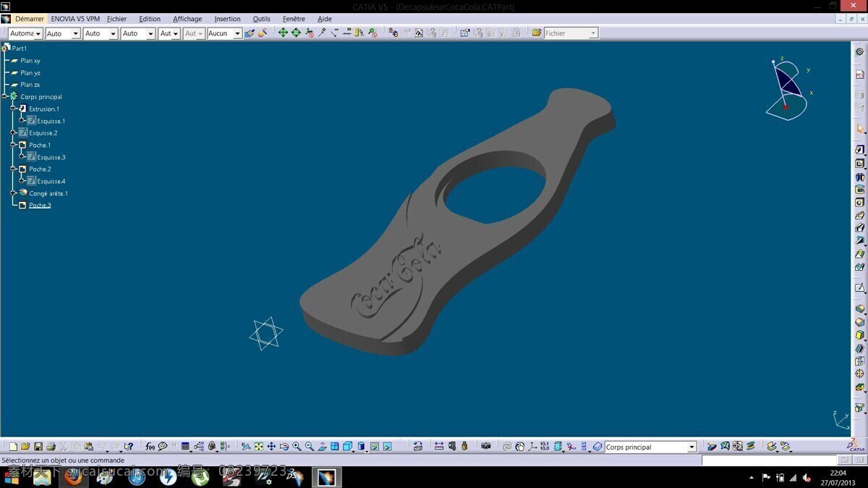
Task: Select the Pan view tool
Action: 271,447
